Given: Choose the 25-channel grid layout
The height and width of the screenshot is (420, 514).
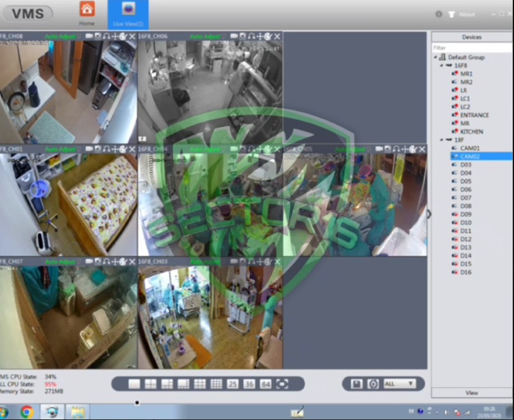Looking at the screenshot, I should [233, 384].
